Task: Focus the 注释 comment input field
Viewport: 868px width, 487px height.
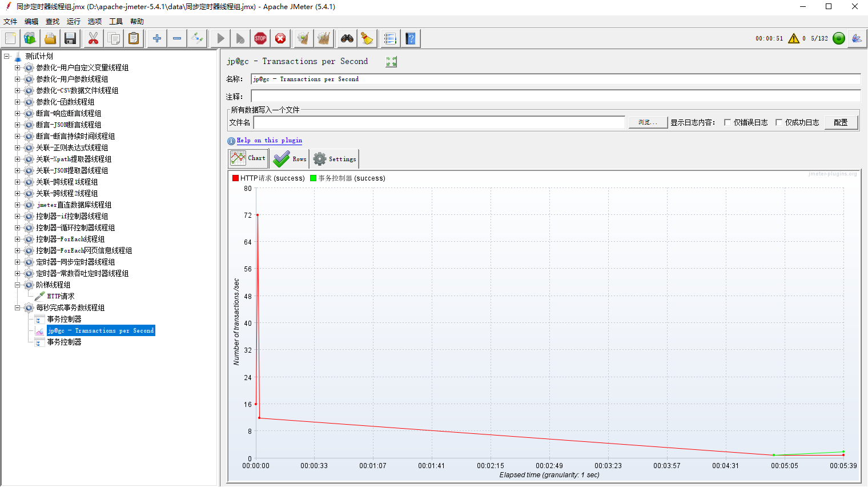Action: 556,97
